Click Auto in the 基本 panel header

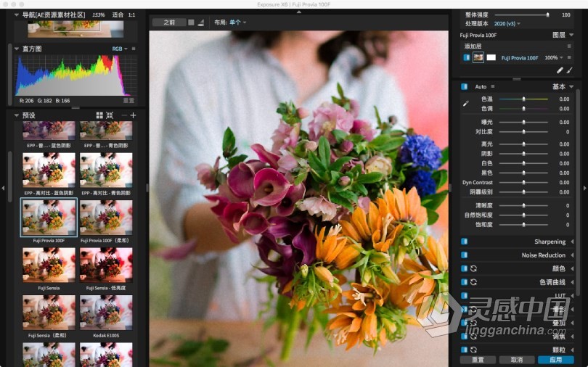[x=481, y=86]
